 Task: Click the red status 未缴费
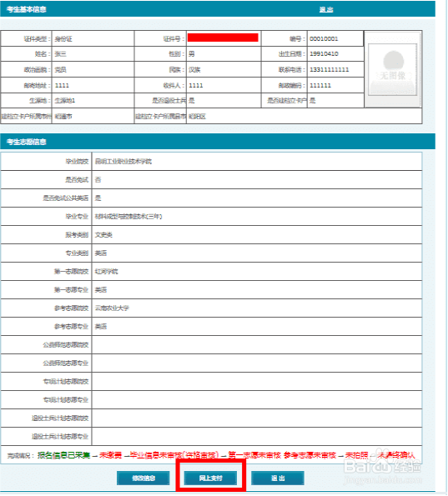coord(110,455)
